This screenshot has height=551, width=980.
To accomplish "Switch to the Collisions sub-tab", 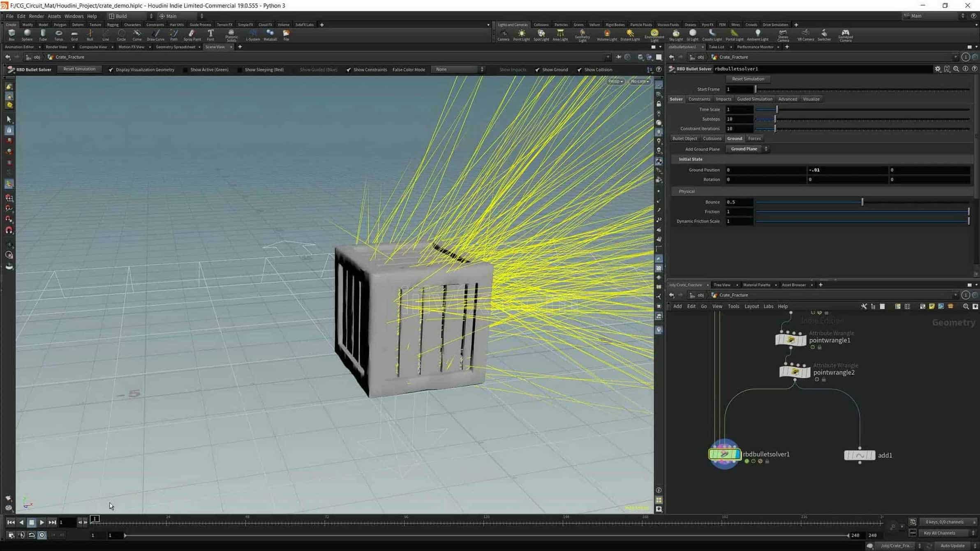I will 712,138.
